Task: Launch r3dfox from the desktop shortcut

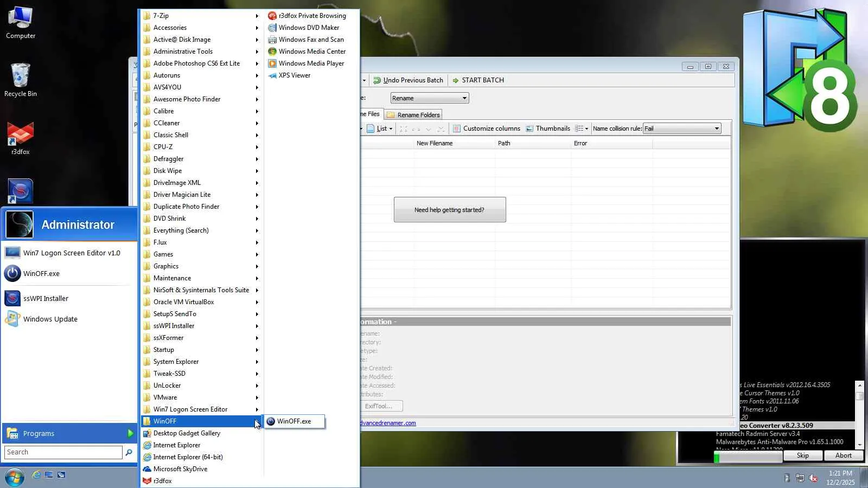Action: pos(21,138)
